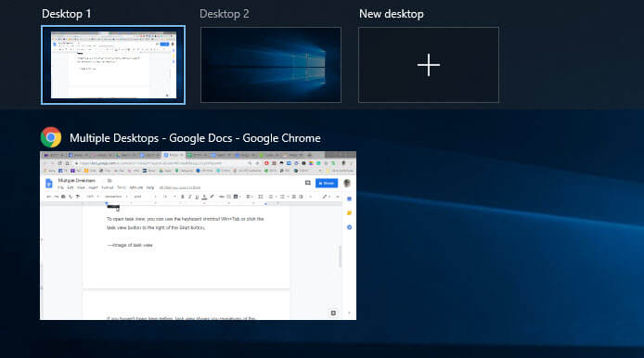Click the "Desktop 1" label text
644x358 pixels.
[x=66, y=14]
